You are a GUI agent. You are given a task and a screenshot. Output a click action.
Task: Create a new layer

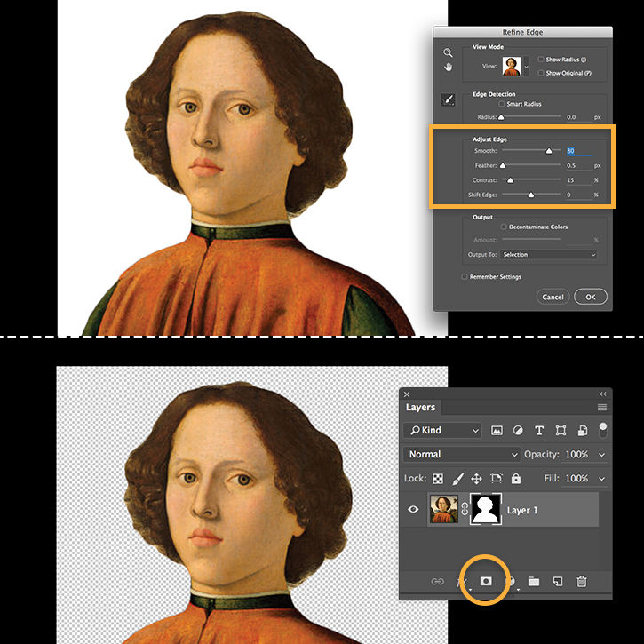click(x=557, y=582)
